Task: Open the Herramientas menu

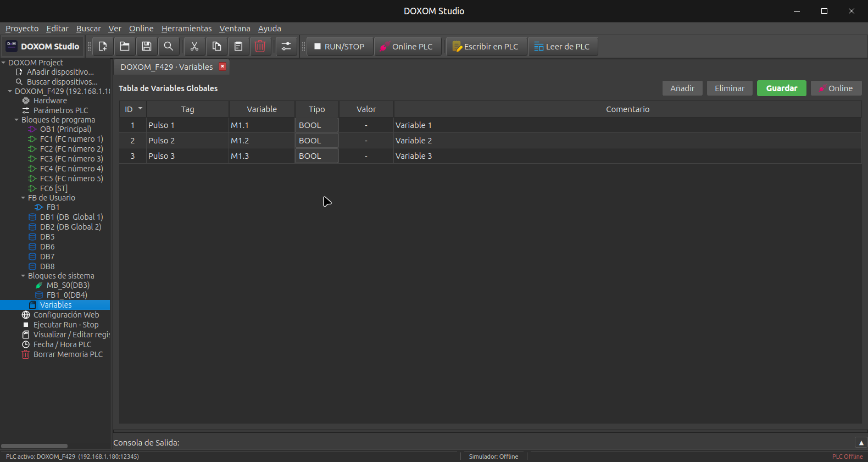Action: pyautogui.click(x=186, y=29)
